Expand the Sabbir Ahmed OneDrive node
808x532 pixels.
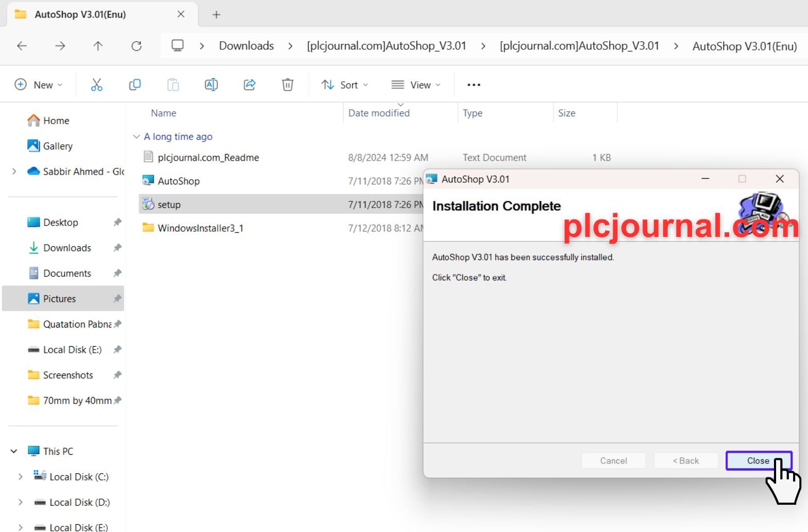[14, 171]
